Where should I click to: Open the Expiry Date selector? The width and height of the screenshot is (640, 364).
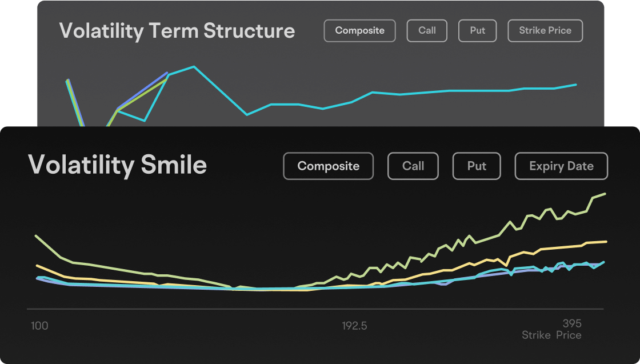[561, 166]
